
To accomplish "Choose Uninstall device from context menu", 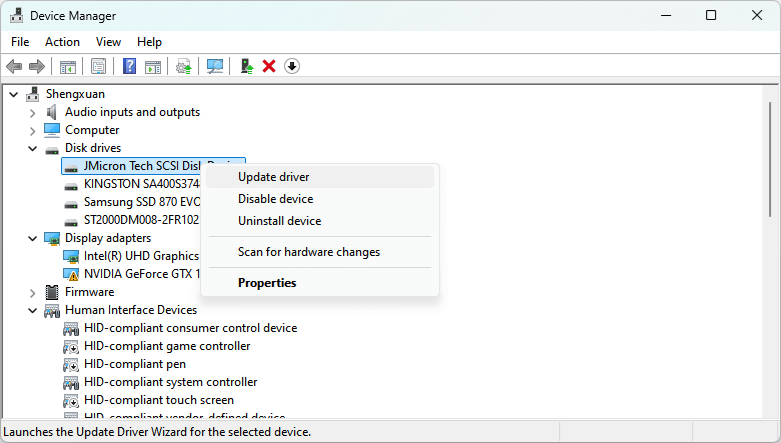I will click(x=320, y=221).
